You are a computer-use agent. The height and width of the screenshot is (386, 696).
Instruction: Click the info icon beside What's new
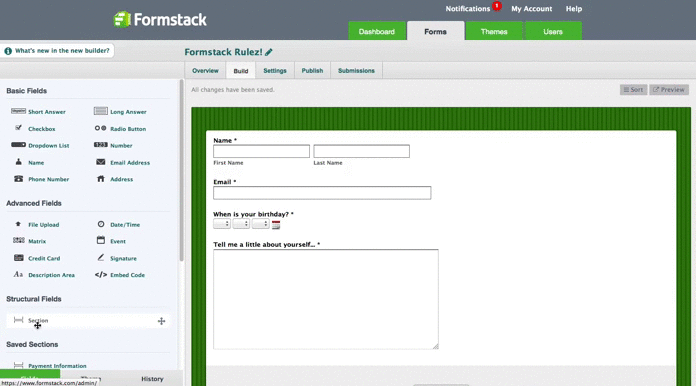[8, 51]
